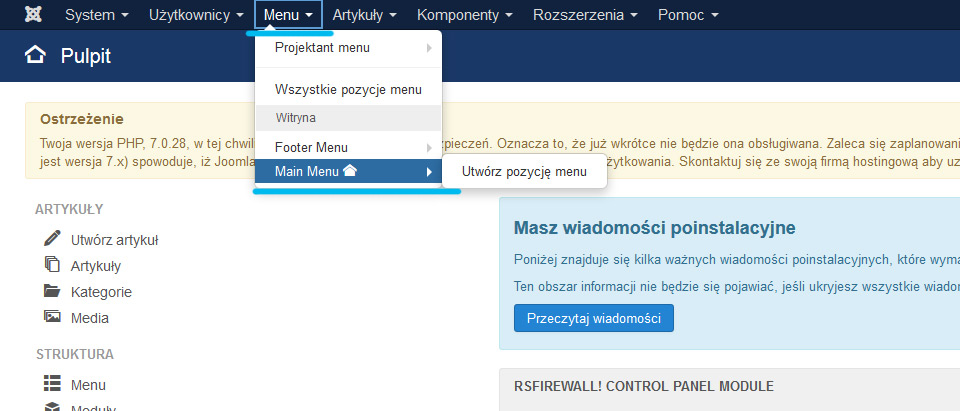Click the Ostrzeżenie warning heading

click(81, 119)
